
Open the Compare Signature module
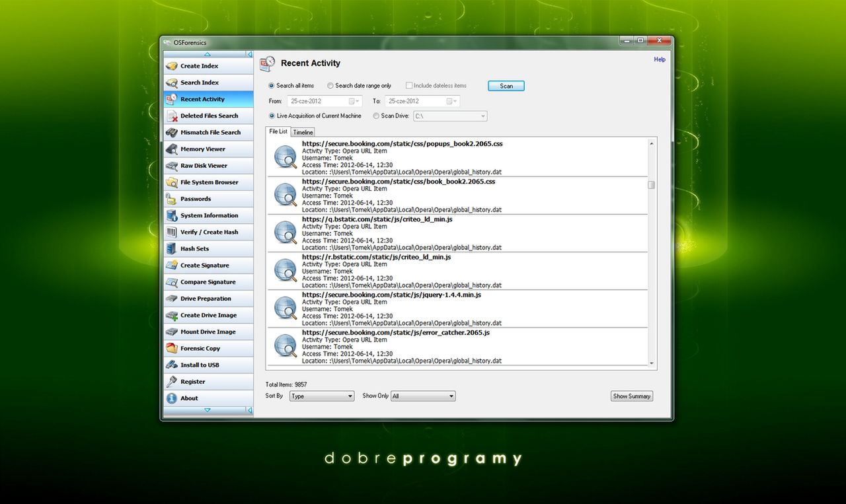pyautogui.click(x=208, y=282)
